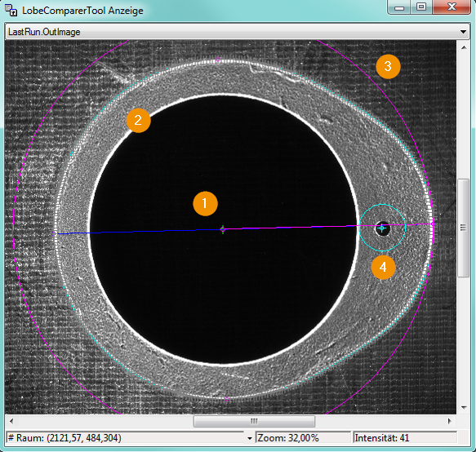The height and width of the screenshot is (452, 476).
Task: Click the Raum coordinates status text
Action: click(x=65, y=438)
